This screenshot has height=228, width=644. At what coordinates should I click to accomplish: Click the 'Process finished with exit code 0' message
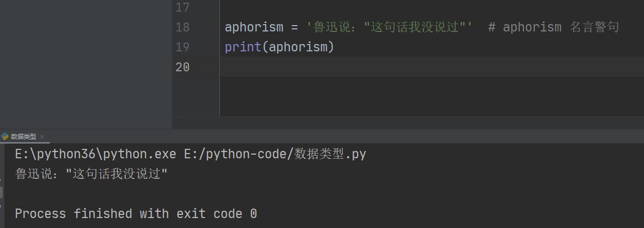point(135,214)
